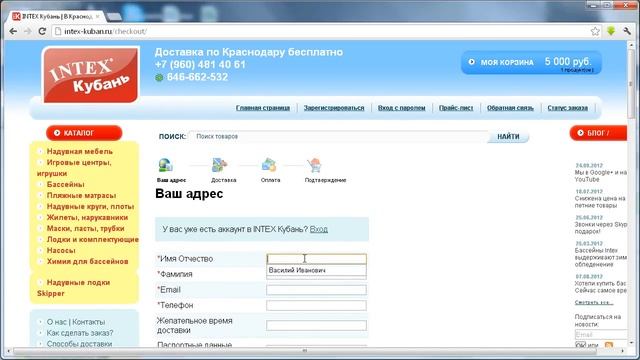This screenshot has width=640, height=360.
Task: Open blog post about Звонки через Skype
Action: coord(600,228)
